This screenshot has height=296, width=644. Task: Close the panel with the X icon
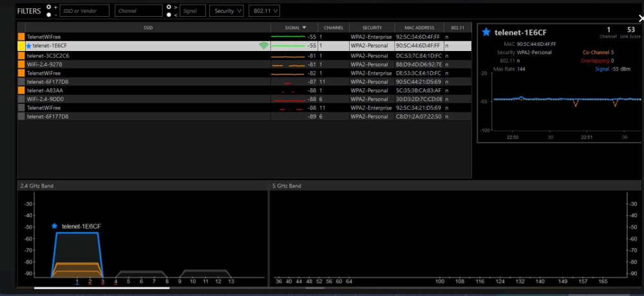click(641, 18)
